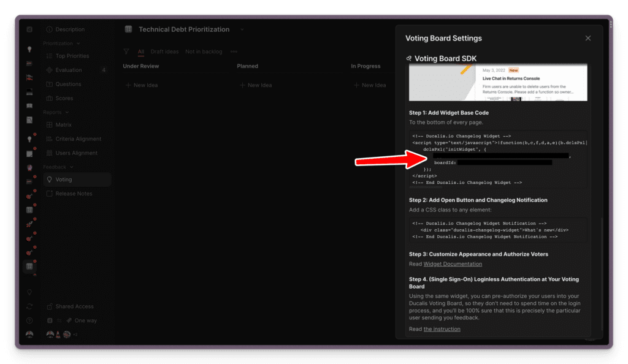Click the Evaluation count badge "4"

[104, 70]
